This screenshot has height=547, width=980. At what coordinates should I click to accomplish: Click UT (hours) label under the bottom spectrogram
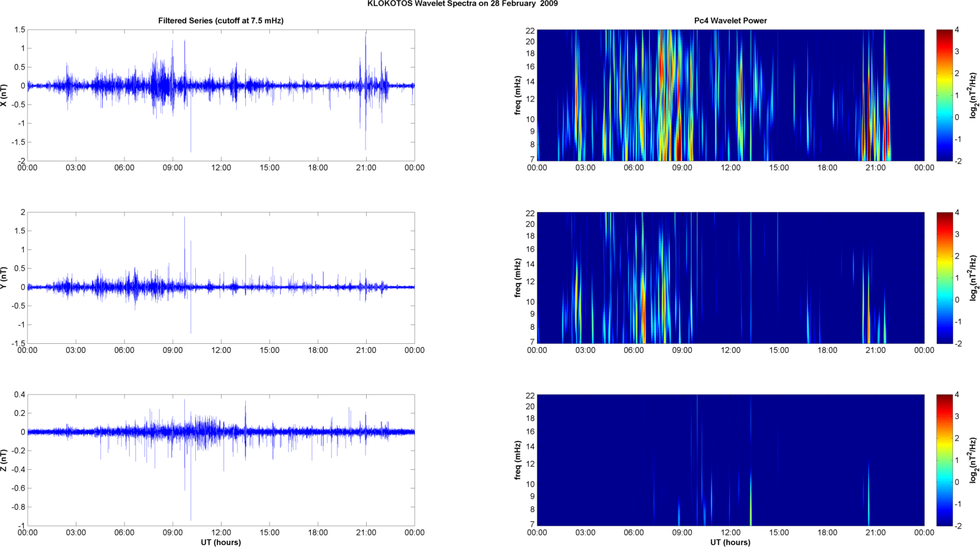pyautogui.click(x=730, y=542)
